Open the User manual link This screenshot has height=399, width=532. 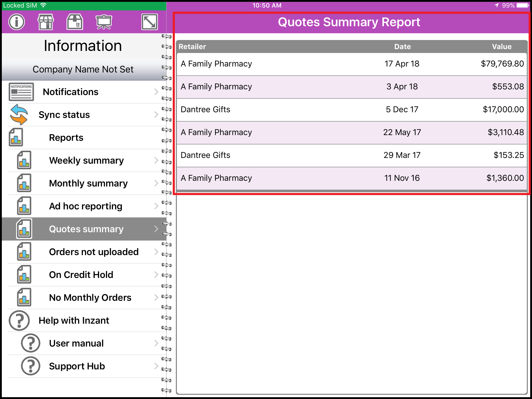[x=76, y=343]
